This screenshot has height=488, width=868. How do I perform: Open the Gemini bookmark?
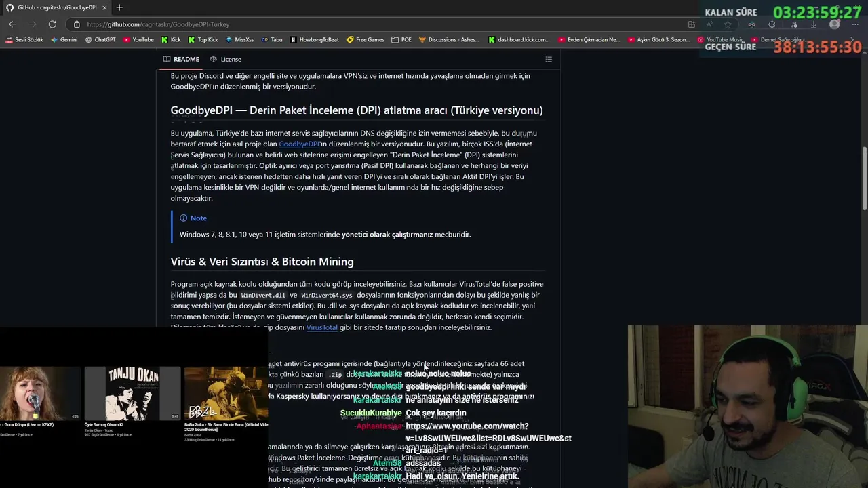pyautogui.click(x=64, y=39)
